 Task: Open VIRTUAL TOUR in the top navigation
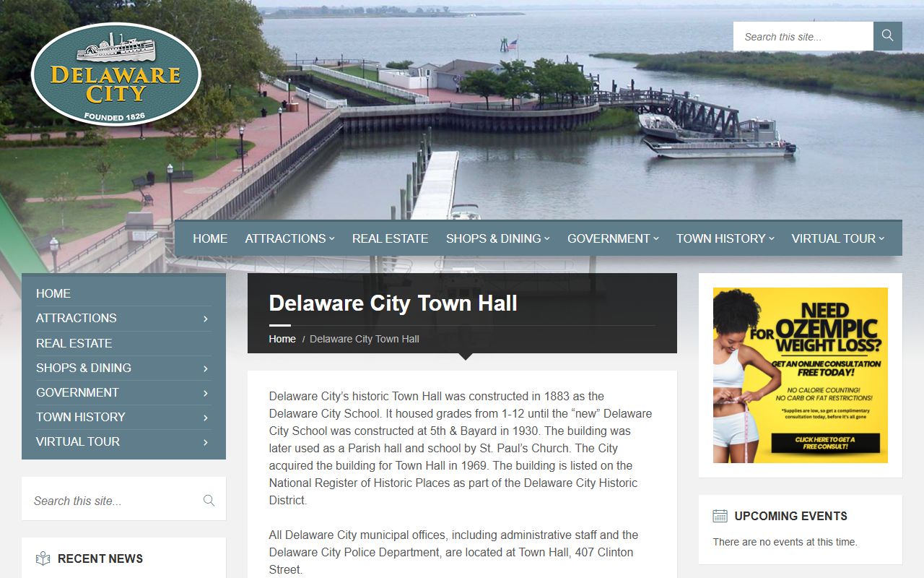(833, 238)
